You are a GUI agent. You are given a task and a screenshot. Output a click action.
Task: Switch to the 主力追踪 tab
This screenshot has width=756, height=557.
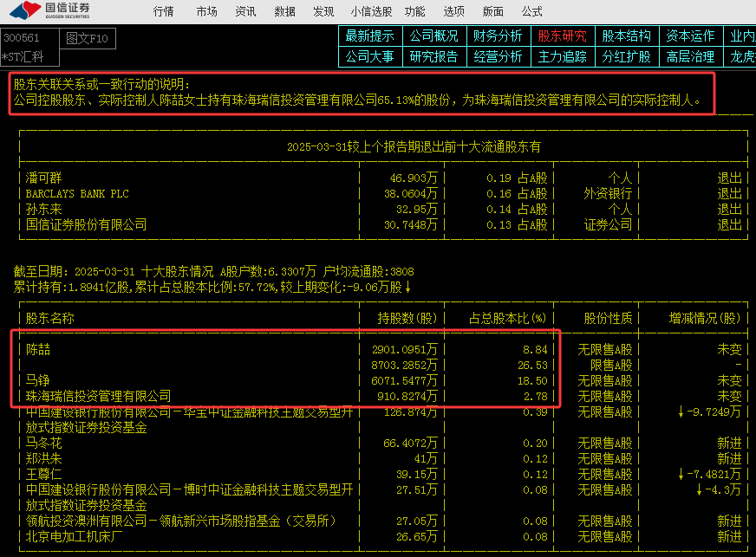562,57
